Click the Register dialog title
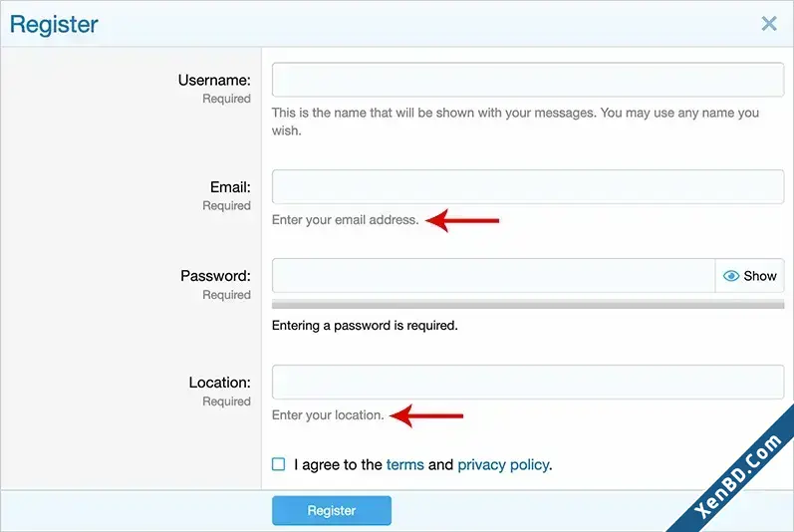 point(54,24)
